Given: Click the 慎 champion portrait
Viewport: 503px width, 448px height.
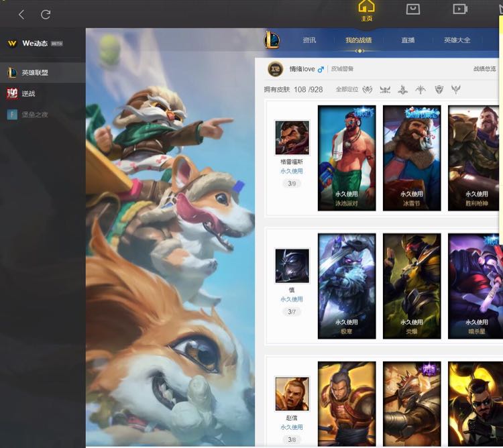Looking at the screenshot, I should tap(292, 266).
